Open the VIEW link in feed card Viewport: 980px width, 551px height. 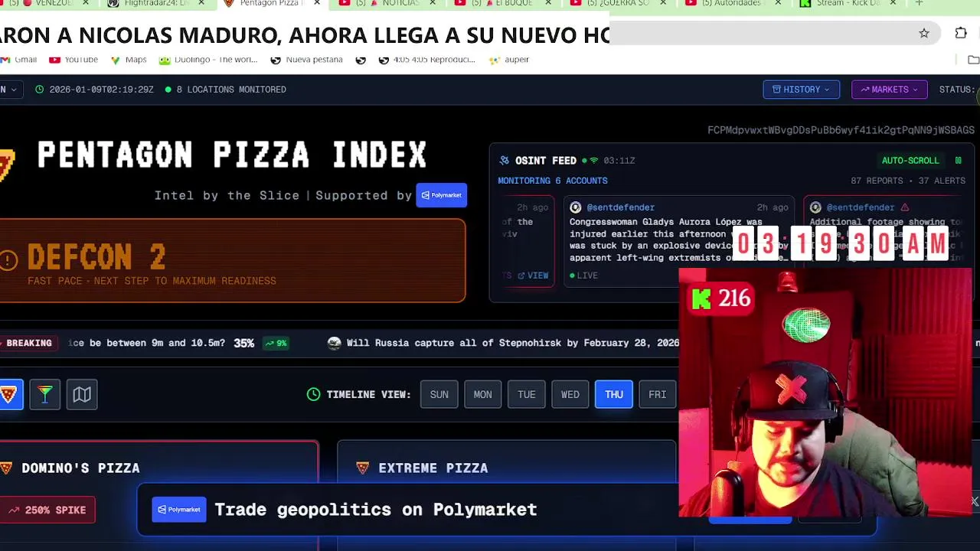(533, 275)
